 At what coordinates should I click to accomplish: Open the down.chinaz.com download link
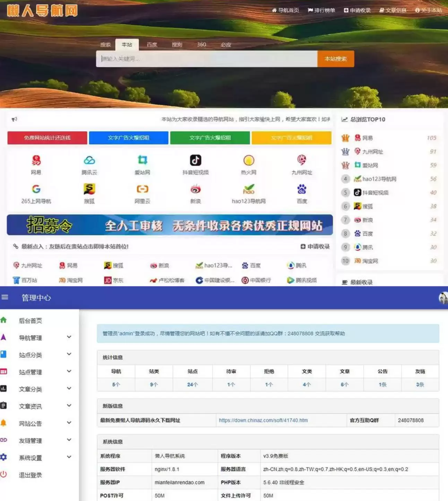point(263,420)
